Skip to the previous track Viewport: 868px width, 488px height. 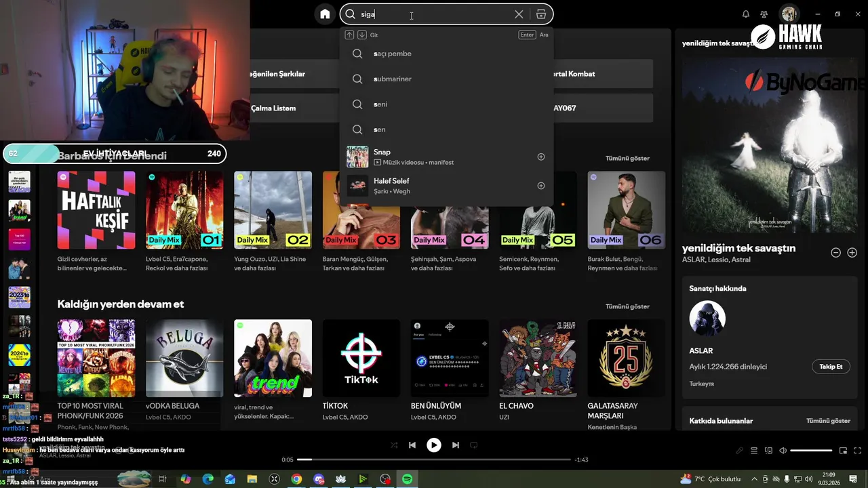412,445
